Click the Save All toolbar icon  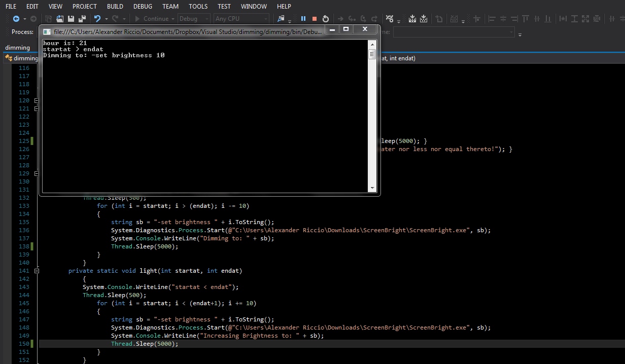click(82, 19)
